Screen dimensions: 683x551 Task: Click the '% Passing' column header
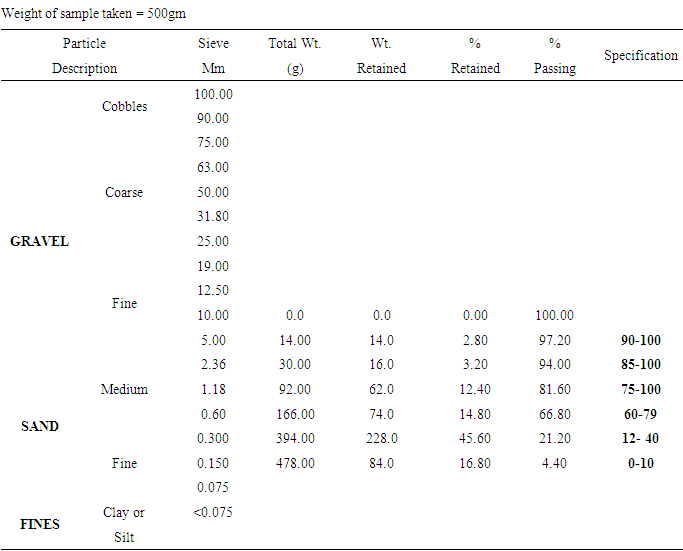pos(554,56)
